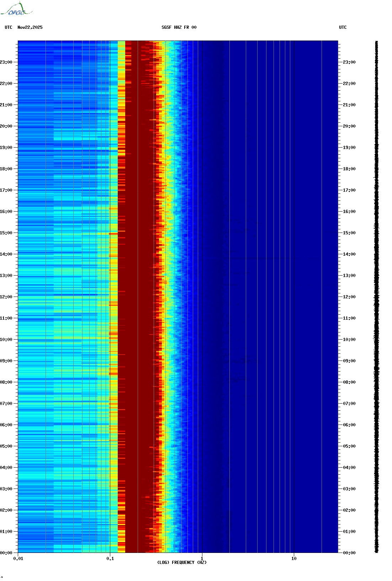Click the 1 Hz frequency axis label

(202, 559)
